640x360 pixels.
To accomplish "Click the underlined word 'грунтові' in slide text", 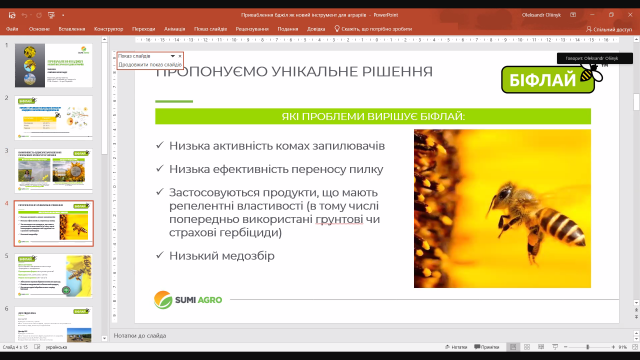I will click(339, 219).
